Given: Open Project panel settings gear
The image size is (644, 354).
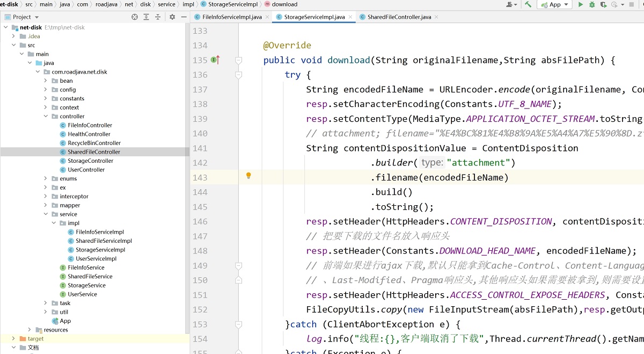Looking at the screenshot, I should 172,17.
